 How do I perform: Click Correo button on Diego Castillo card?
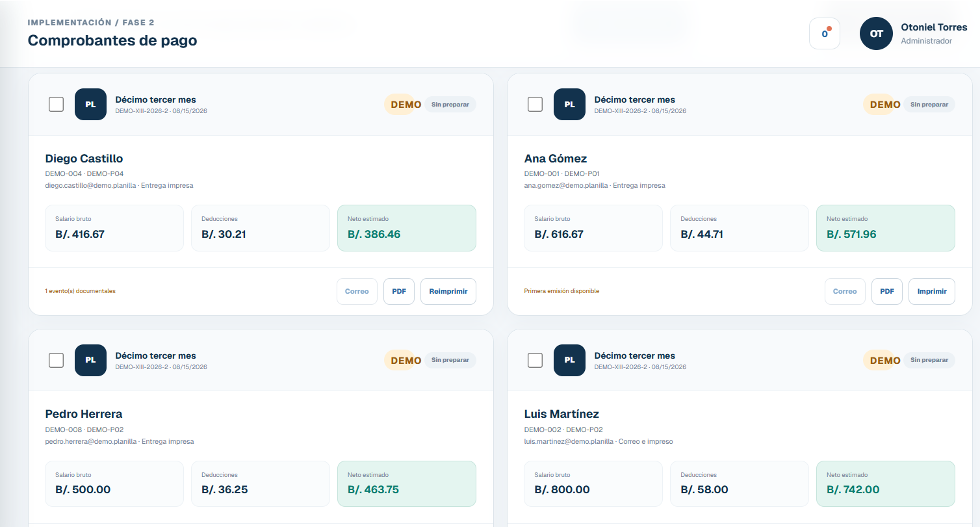357,291
